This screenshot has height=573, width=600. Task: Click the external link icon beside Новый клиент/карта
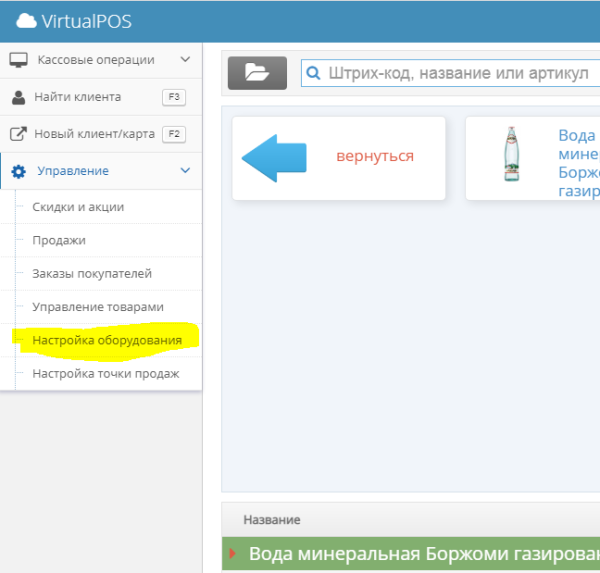[x=18, y=134]
